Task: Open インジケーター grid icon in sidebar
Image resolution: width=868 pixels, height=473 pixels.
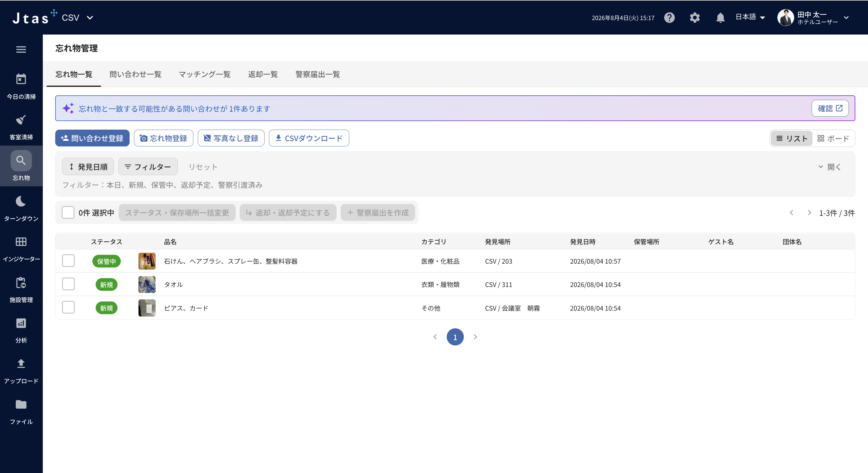Action: click(21, 242)
